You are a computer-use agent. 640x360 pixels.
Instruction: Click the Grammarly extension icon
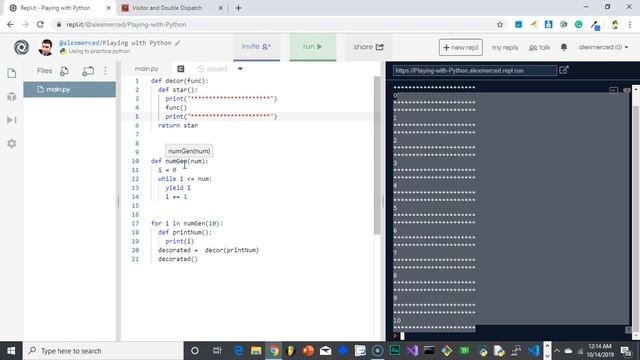(x=578, y=24)
